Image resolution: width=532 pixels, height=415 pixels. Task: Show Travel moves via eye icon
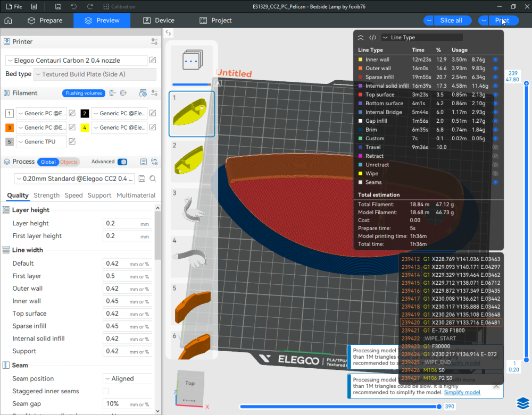point(495,147)
